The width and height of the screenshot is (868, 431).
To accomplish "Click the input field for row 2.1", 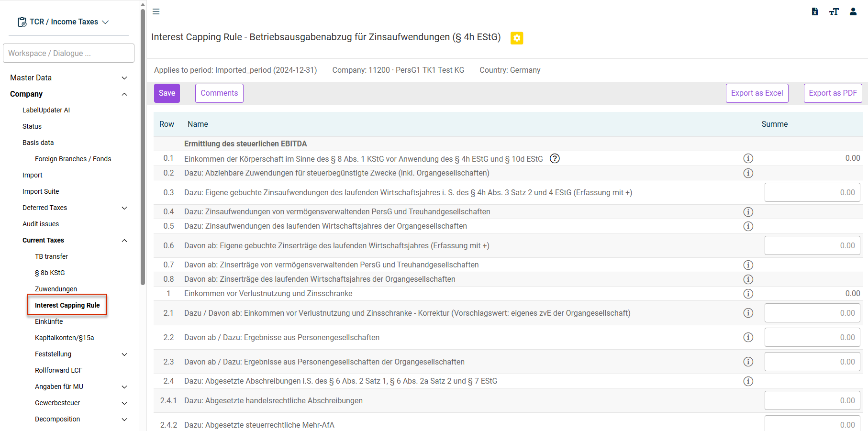I will coord(812,313).
